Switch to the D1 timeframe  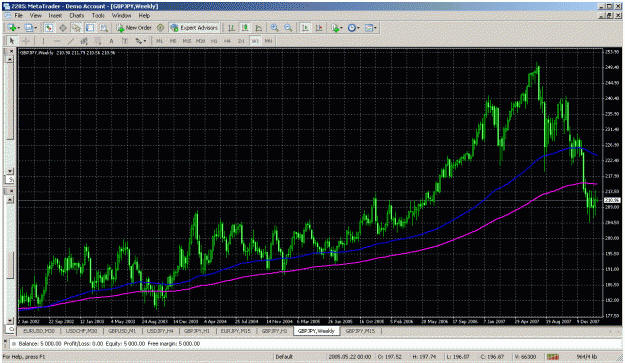point(241,41)
